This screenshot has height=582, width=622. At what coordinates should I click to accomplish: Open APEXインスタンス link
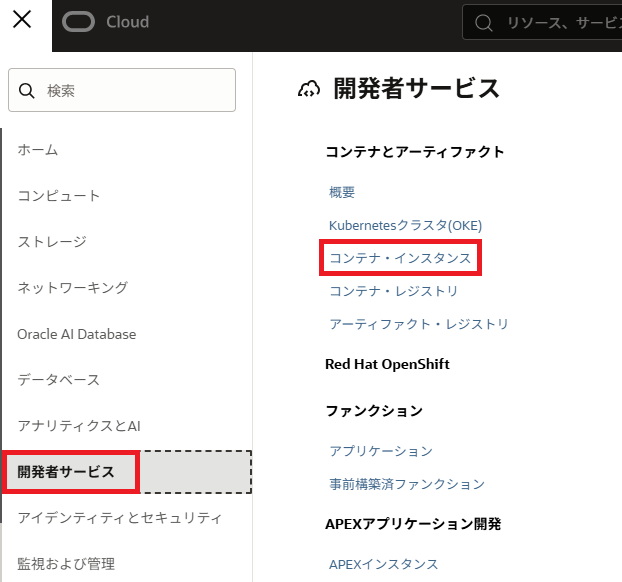click(x=384, y=564)
